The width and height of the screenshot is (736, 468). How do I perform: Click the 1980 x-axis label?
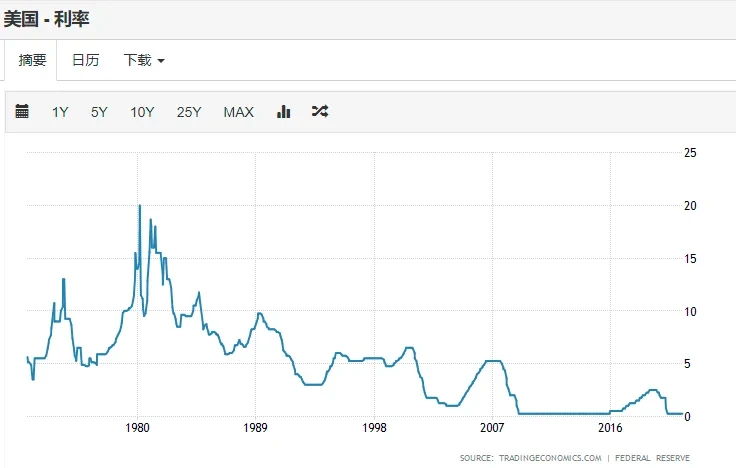pos(137,427)
